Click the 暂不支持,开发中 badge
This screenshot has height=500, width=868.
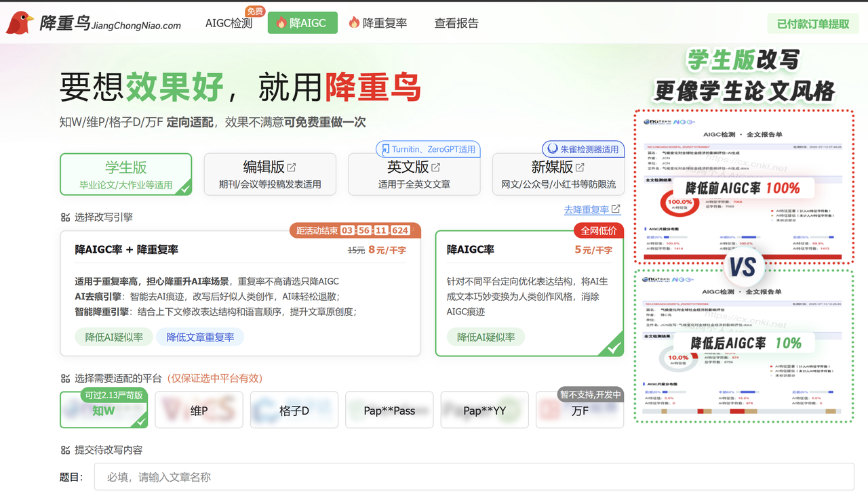coord(590,394)
